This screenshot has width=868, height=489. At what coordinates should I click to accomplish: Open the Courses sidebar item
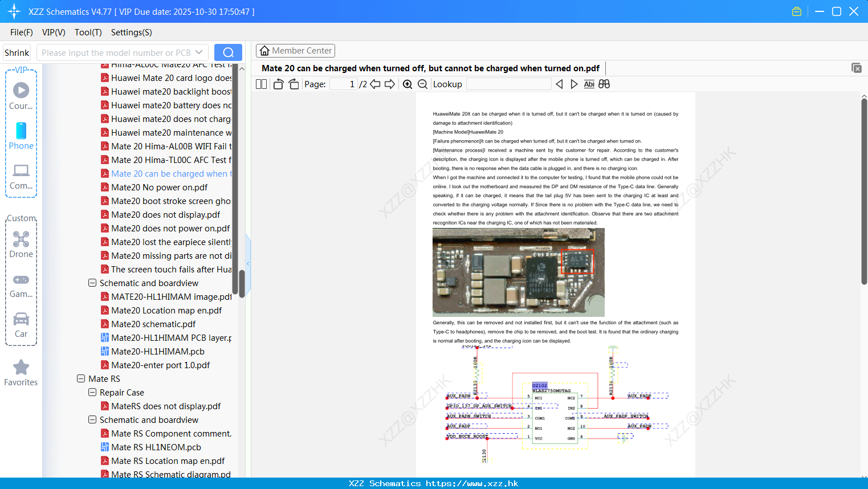[21, 96]
